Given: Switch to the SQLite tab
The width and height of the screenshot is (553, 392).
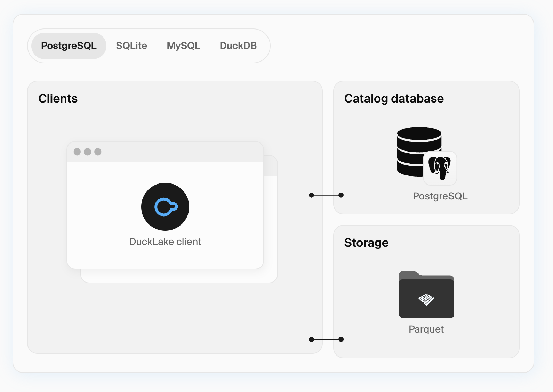Looking at the screenshot, I should [x=131, y=46].
